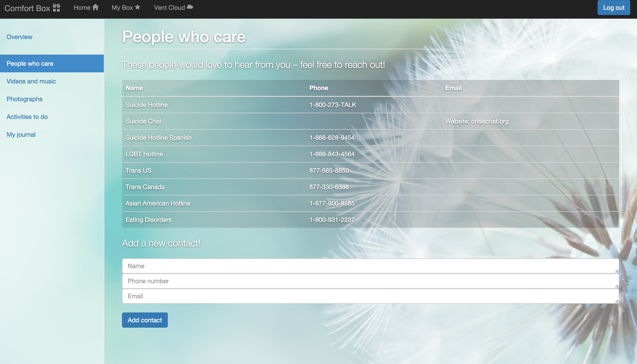This screenshot has width=637, height=364.
Task: Submit with the Add contact button
Action: (145, 320)
